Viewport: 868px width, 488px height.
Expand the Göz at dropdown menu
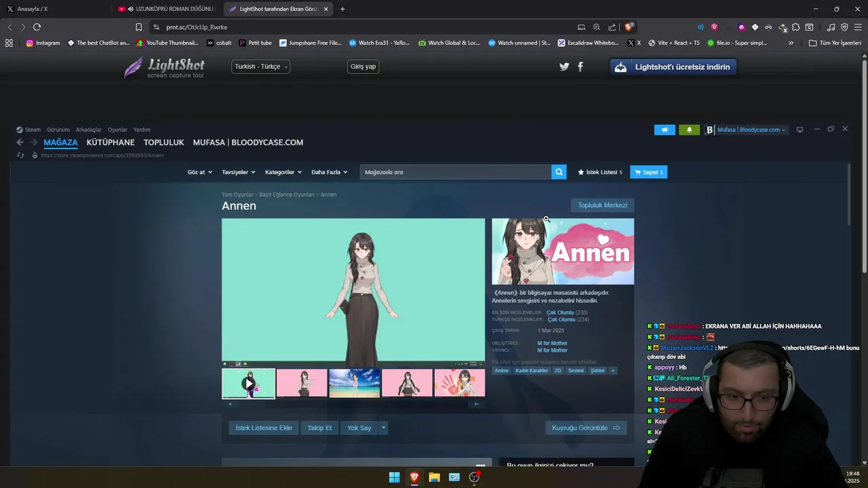coord(199,172)
